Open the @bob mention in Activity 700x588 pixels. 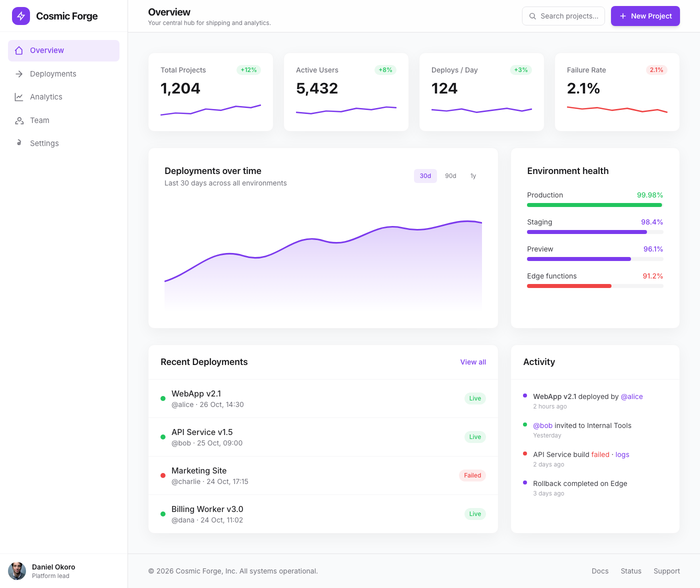[x=542, y=425]
